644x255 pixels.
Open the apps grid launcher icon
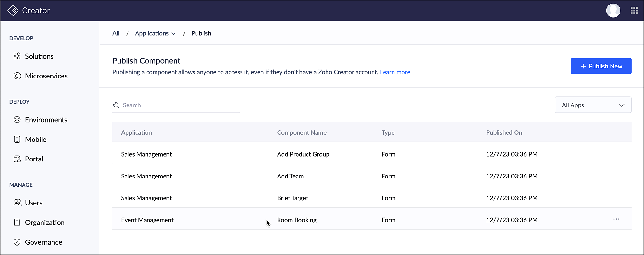pos(634,11)
